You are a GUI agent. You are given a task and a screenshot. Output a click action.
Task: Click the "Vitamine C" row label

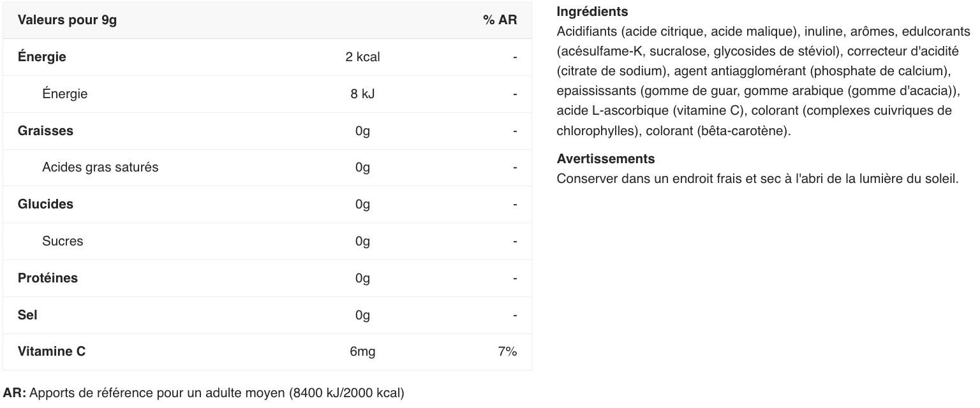pyautogui.click(x=52, y=351)
